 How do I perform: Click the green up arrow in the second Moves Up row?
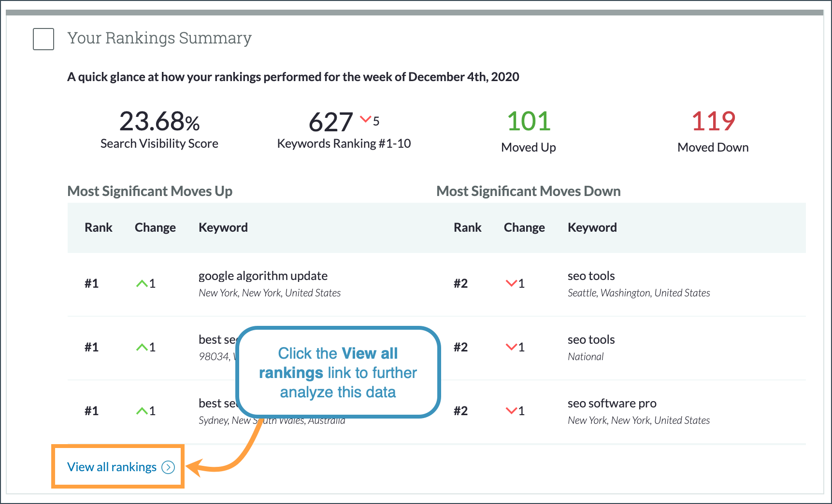[x=142, y=347]
